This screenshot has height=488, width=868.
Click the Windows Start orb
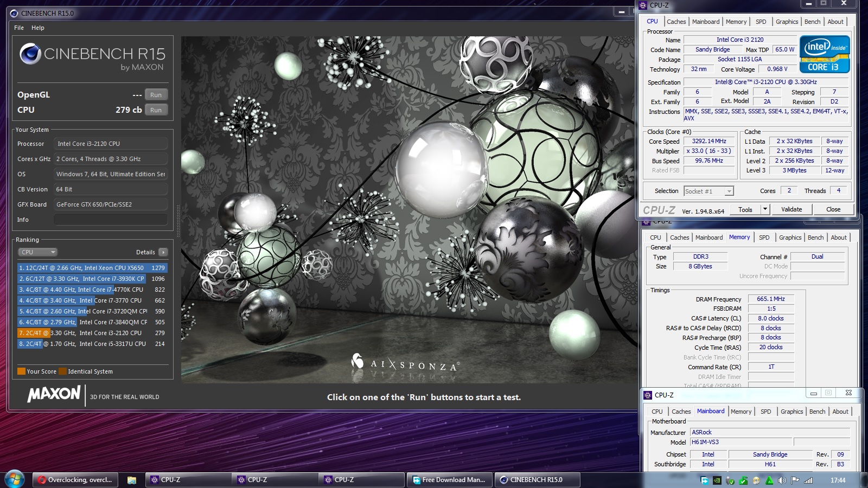coord(15,479)
